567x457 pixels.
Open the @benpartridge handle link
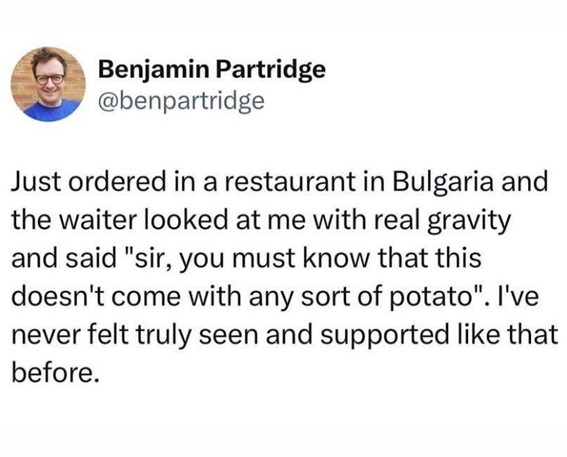[181, 101]
